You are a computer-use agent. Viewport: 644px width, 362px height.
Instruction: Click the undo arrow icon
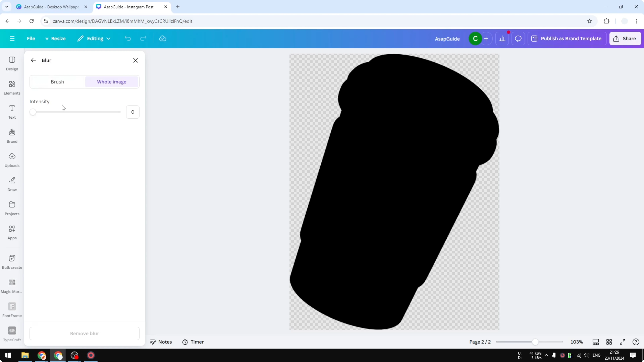coord(128,38)
